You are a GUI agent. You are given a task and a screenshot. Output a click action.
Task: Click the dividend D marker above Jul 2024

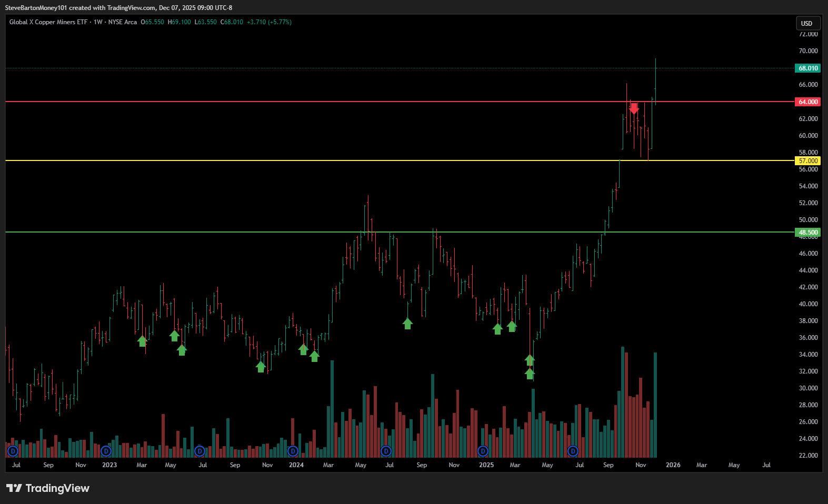click(x=386, y=451)
